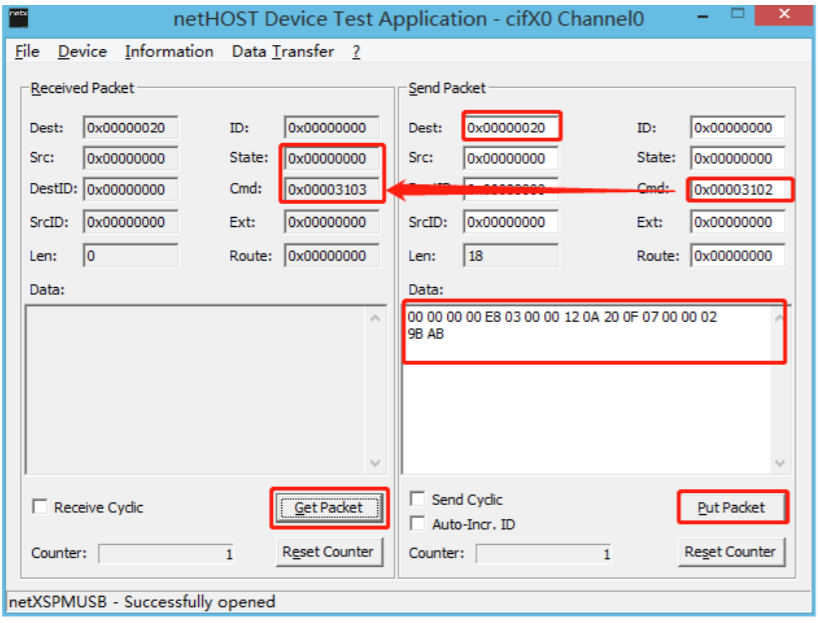
Task: Open the ? help menu
Action: coord(356,52)
